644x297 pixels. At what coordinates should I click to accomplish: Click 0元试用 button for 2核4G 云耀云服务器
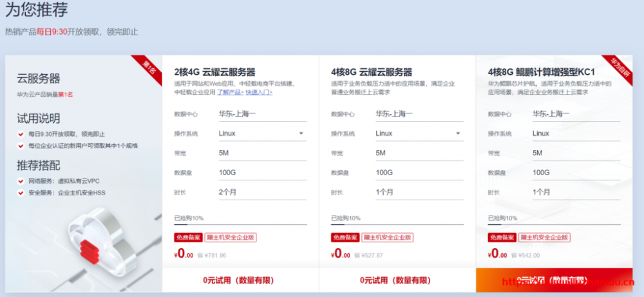(240, 280)
